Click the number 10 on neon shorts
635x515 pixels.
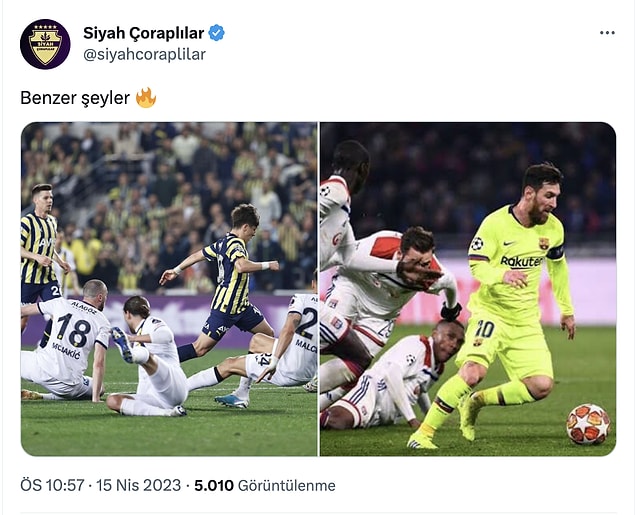click(484, 329)
